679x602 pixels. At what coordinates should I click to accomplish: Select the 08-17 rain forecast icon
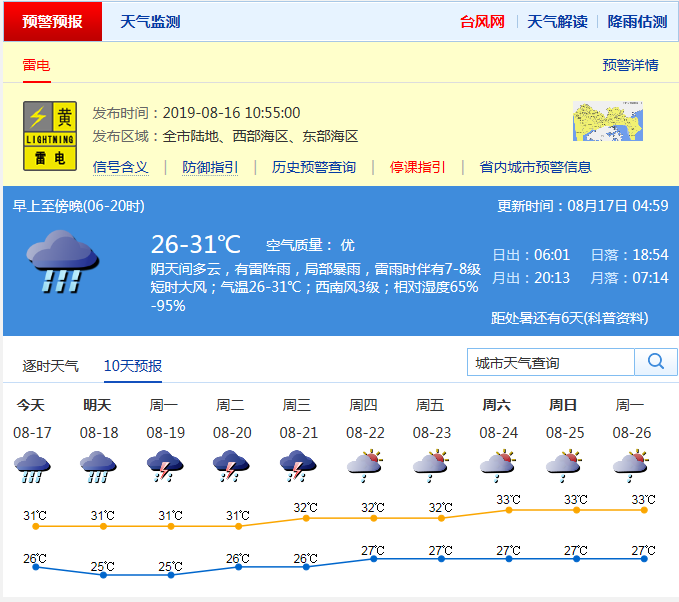point(32,466)
